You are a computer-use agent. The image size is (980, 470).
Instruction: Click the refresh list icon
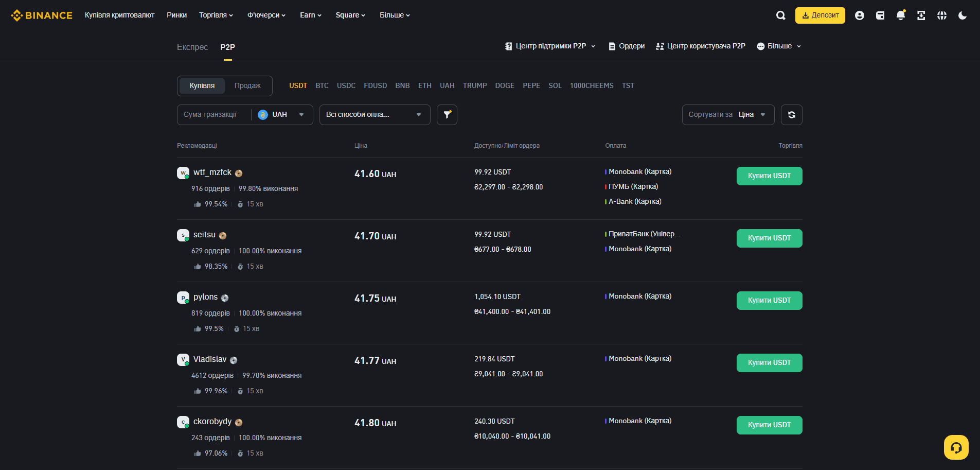791,115
